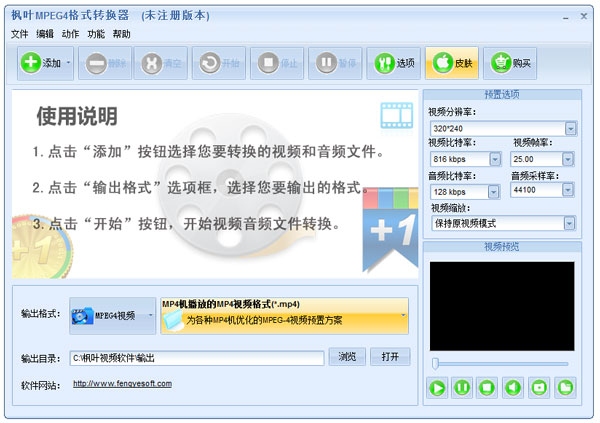The height and width of the screenshot is (423, 600).
Task: Close the 枫叶MPEG4格式转换器 window
Action: pos(584,16)
